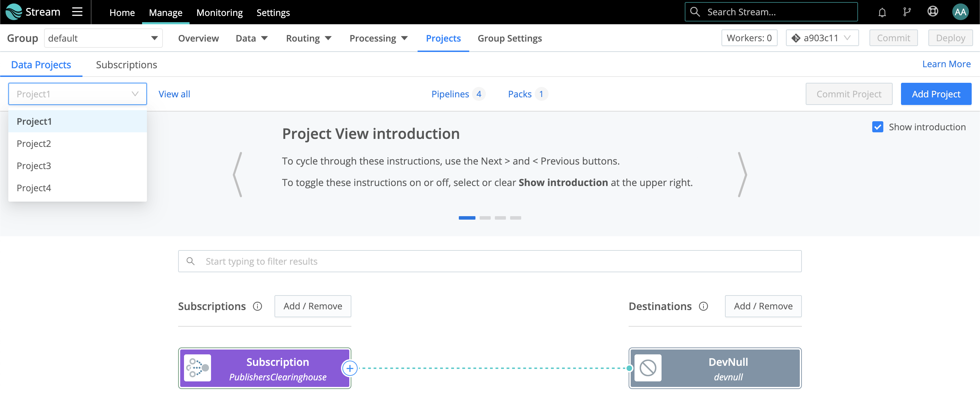Open the hamburger navigation menu
The height and width of the screenshot is (415, 980).
[x=77, y=11]
